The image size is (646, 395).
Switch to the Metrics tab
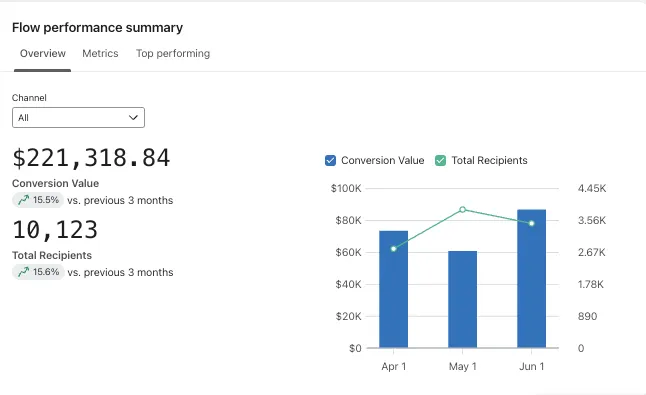point(100,54)
